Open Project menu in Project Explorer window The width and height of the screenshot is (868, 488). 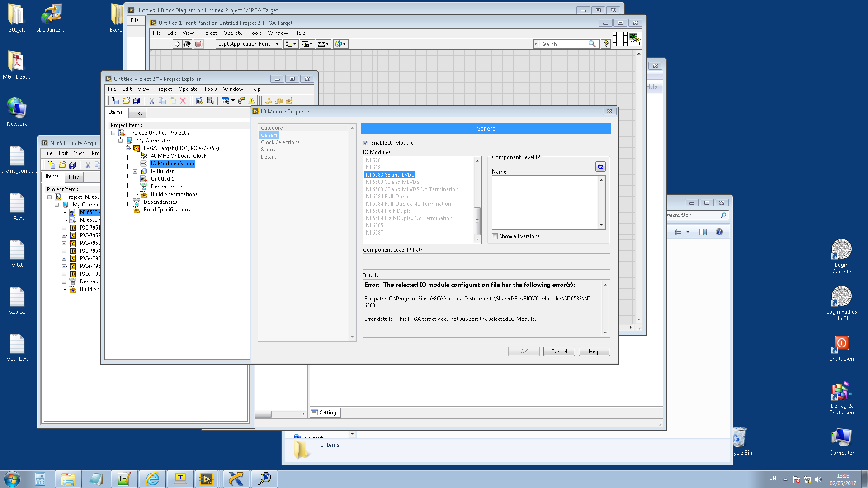(x=164, y=89)
